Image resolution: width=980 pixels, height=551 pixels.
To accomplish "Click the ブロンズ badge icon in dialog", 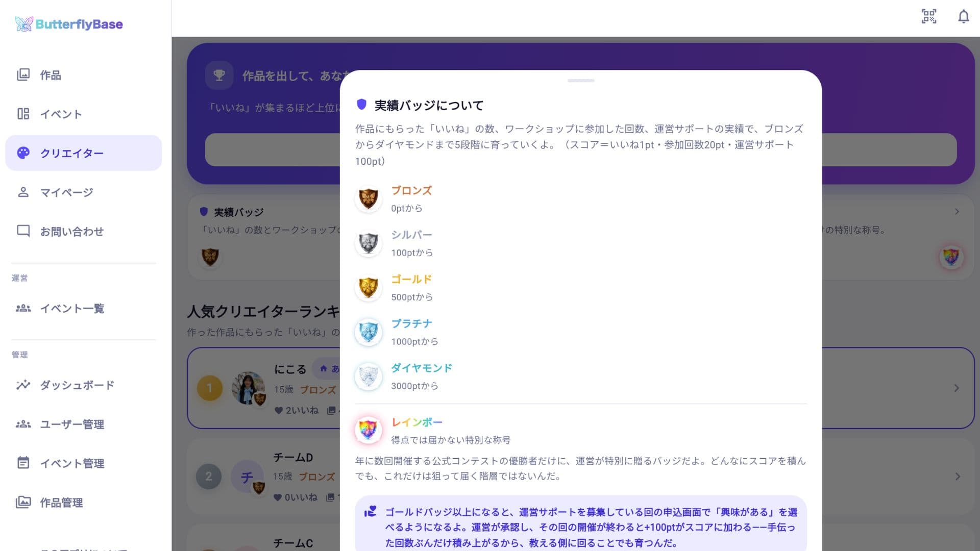I will point(368,199).
